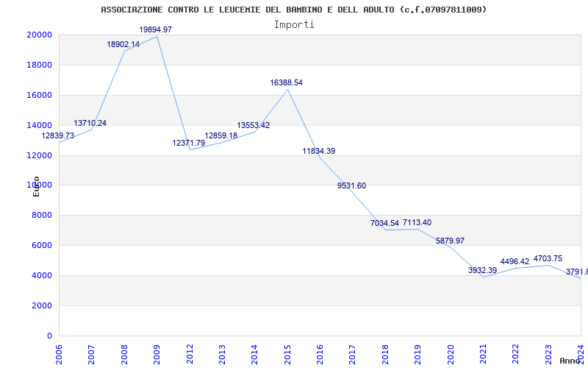
Task: Click the data label 19894.97
Action: pyautogui.click(x=155, y=29)
